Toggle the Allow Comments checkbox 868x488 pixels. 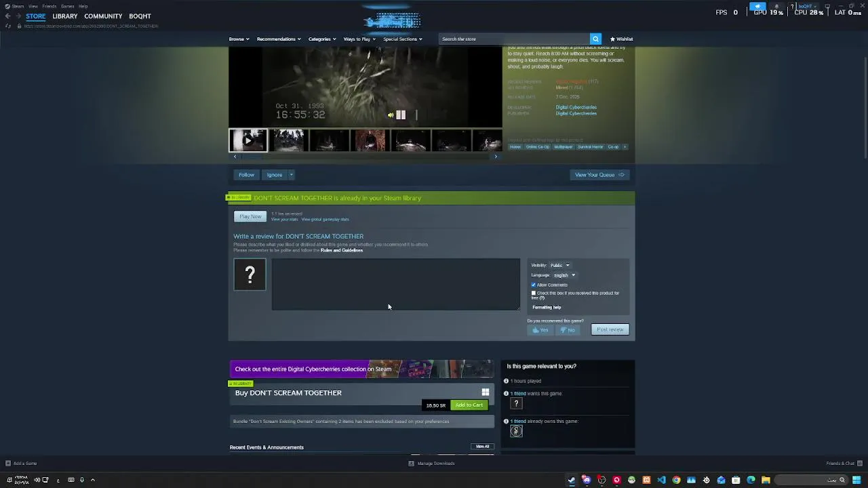coord(534,285)
